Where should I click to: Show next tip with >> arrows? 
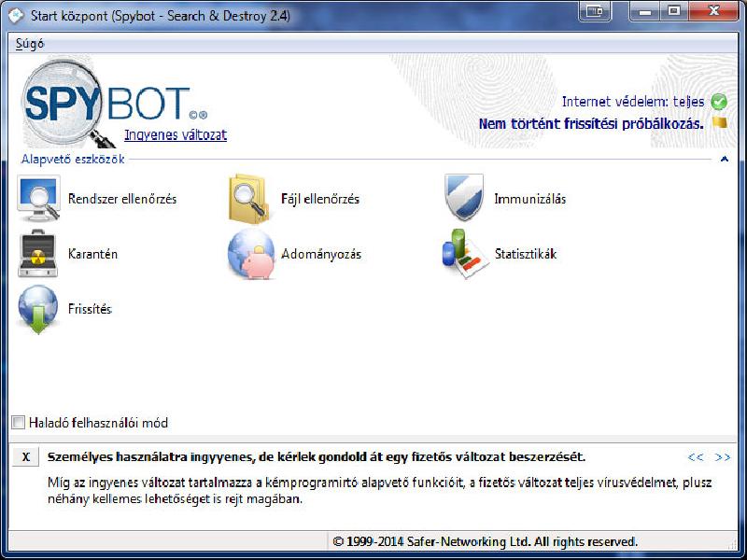click(x=722, y=457)
